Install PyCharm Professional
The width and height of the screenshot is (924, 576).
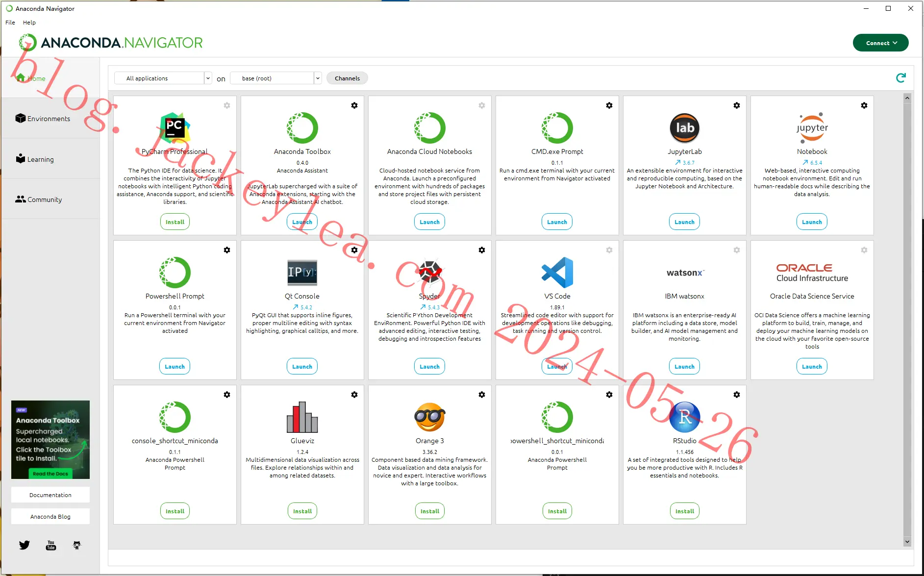pyautogui.click(x=175, y=222)
